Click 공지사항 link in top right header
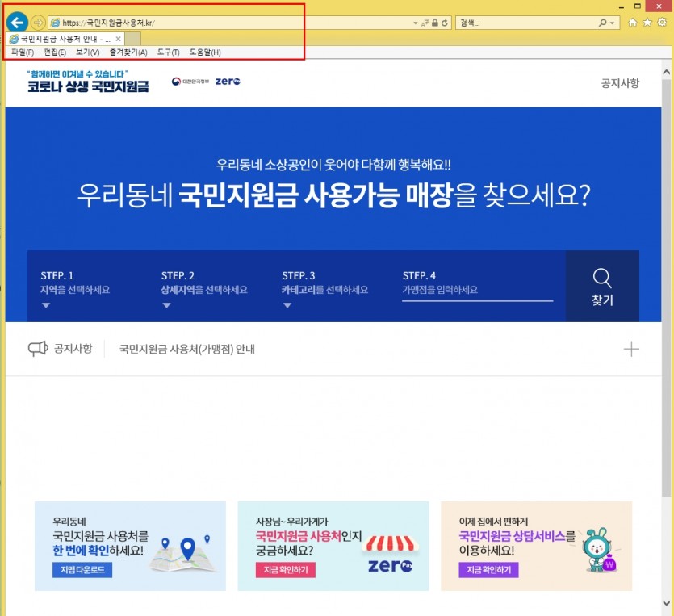The height and width of the screenshot is (616, 674). click(x=620, y=82)
